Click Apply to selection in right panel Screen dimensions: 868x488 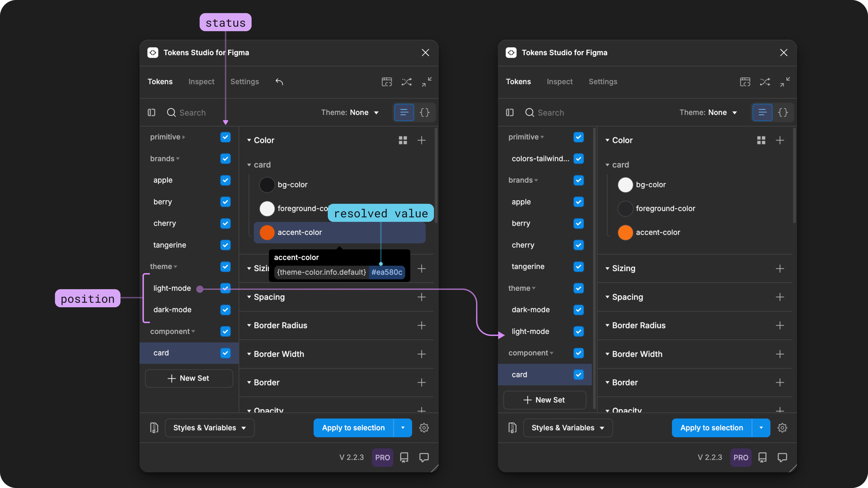(712, 428)
